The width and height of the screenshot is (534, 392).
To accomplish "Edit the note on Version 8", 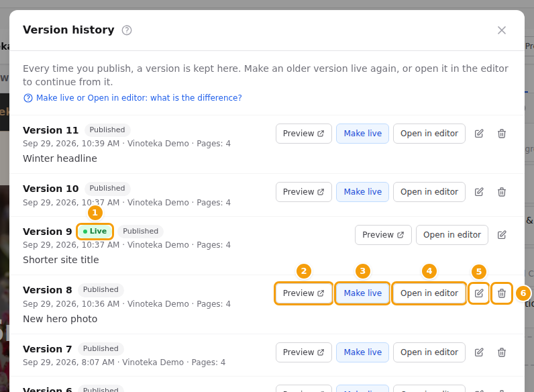I will (x=479, y=293).
